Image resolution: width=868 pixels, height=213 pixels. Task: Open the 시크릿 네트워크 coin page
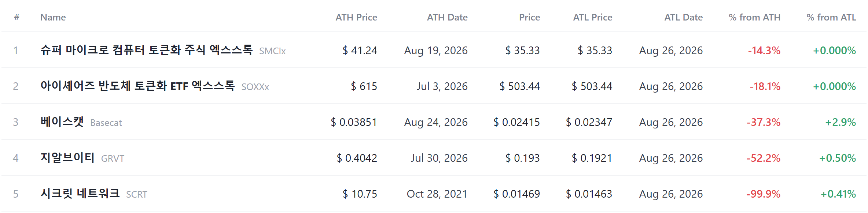(80, 193)
